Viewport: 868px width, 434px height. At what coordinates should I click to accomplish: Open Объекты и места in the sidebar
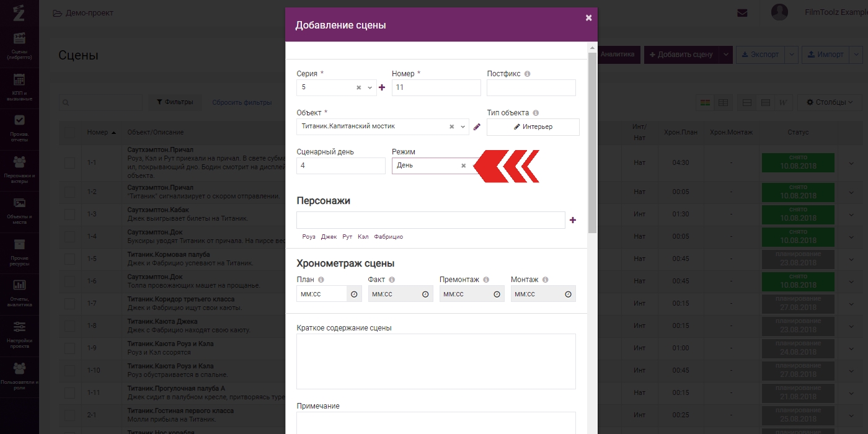(19, 210)
